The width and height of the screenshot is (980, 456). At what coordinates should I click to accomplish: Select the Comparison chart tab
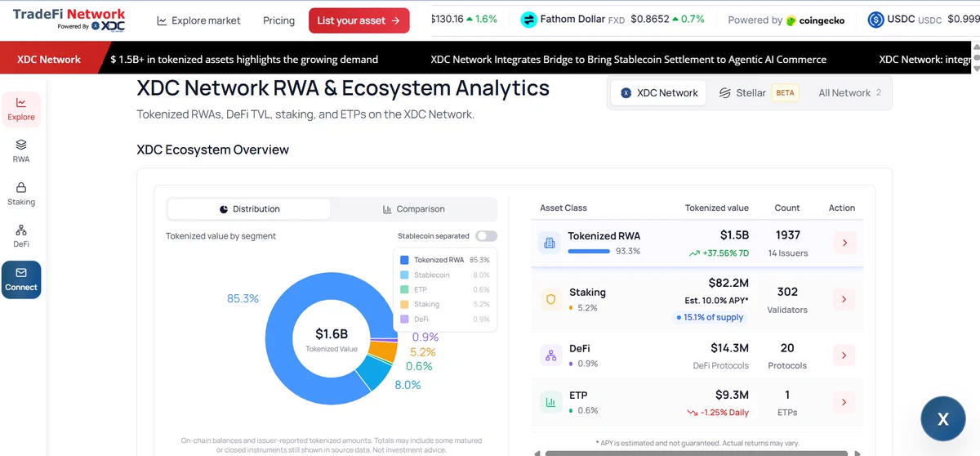click(413, 209)
